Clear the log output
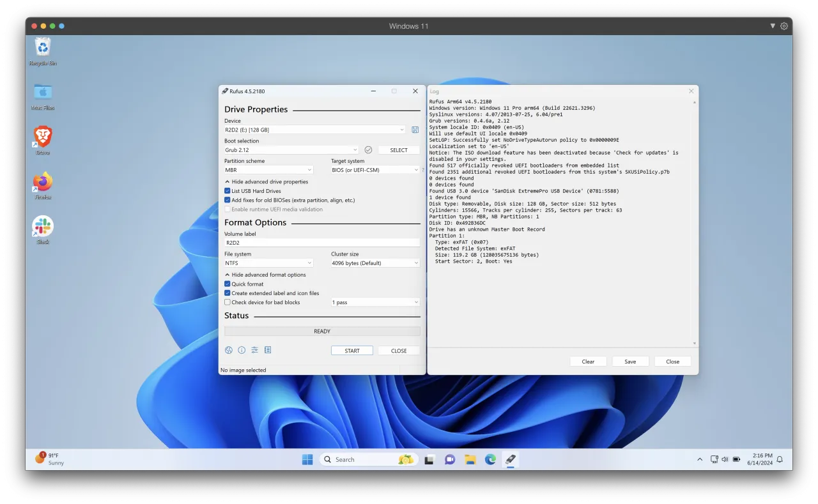This screenshot has width=818, height=504. pyautogui.click(x=587, y=361)
